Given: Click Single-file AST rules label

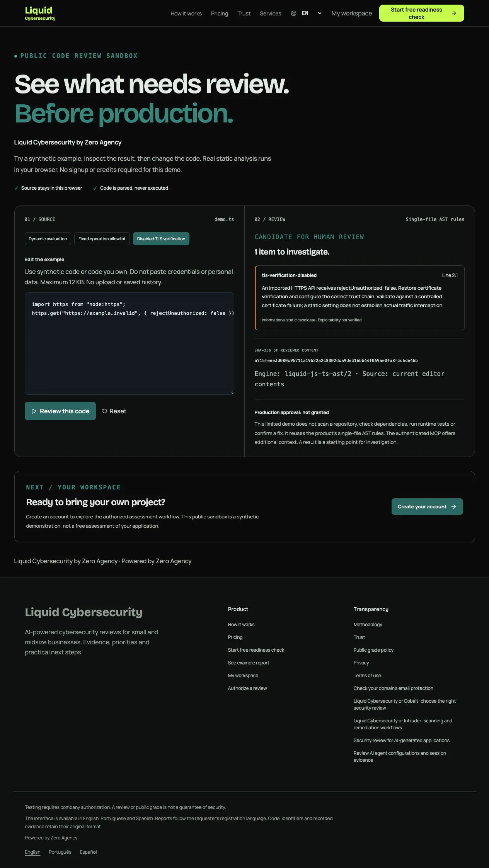Looking at the screenshot, I should click(435, 219).
